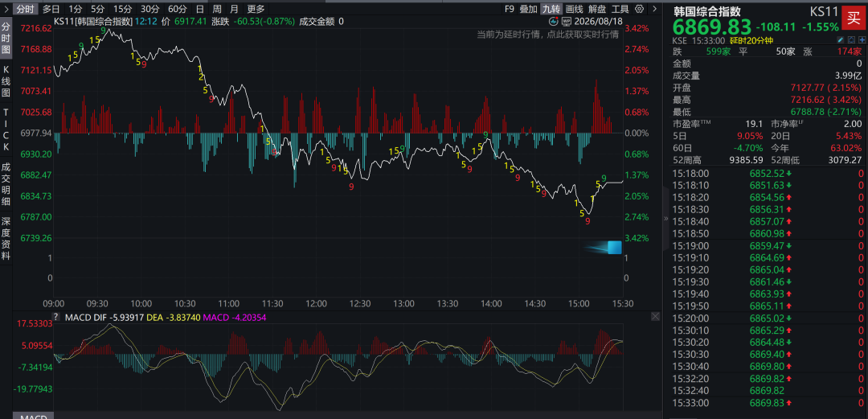Click the square bookmark icon in quote panel
This screenshot has height=419, width=868.
tap(851, 40)
